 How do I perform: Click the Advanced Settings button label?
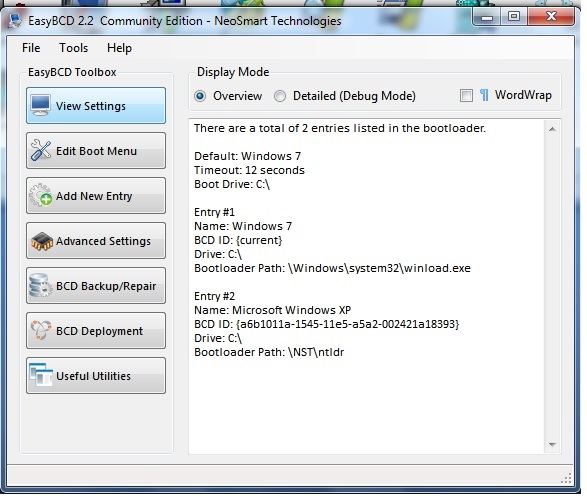pyautogui.click(x=103, y=241)
